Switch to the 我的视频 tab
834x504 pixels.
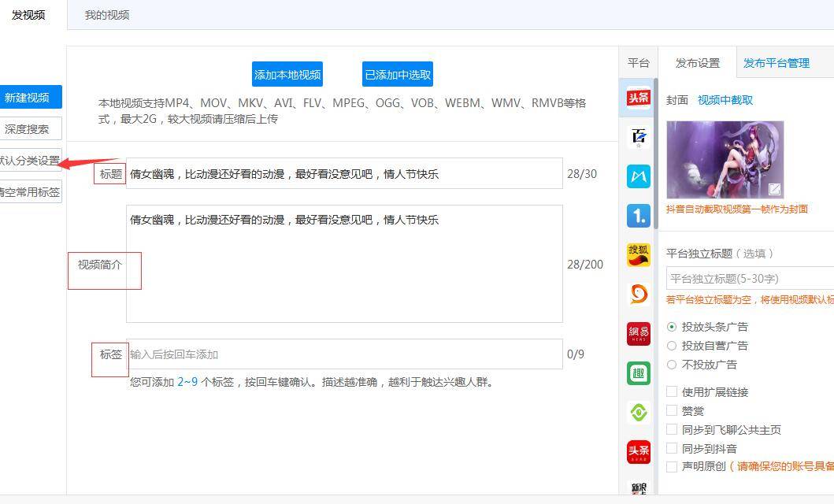point(107,15)
